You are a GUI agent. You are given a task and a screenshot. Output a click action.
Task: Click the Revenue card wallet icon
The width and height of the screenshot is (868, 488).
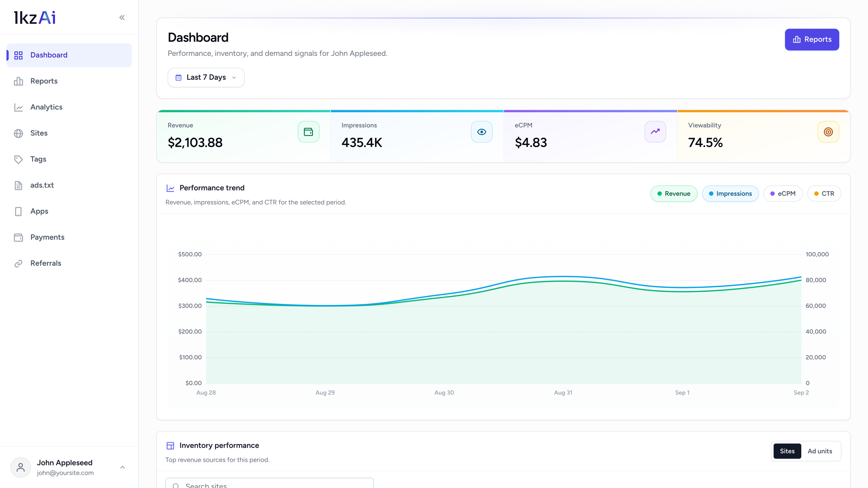click(308, 132)
